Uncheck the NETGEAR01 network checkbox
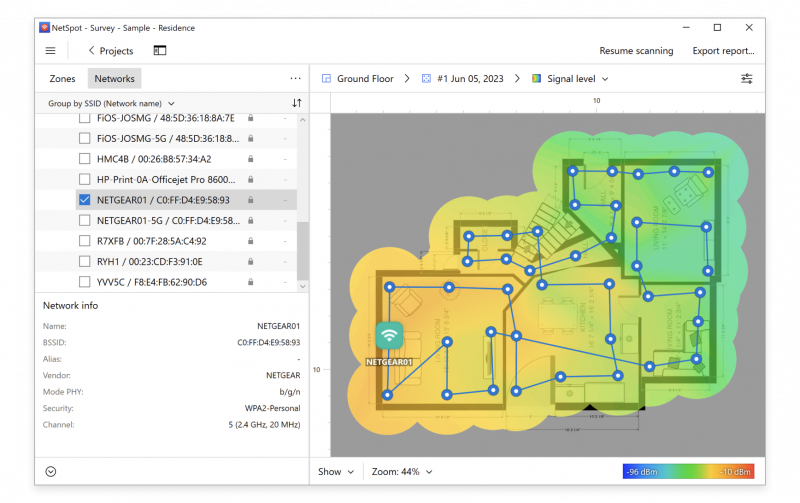This screenshot has width=800, height=503. (85, 200)
